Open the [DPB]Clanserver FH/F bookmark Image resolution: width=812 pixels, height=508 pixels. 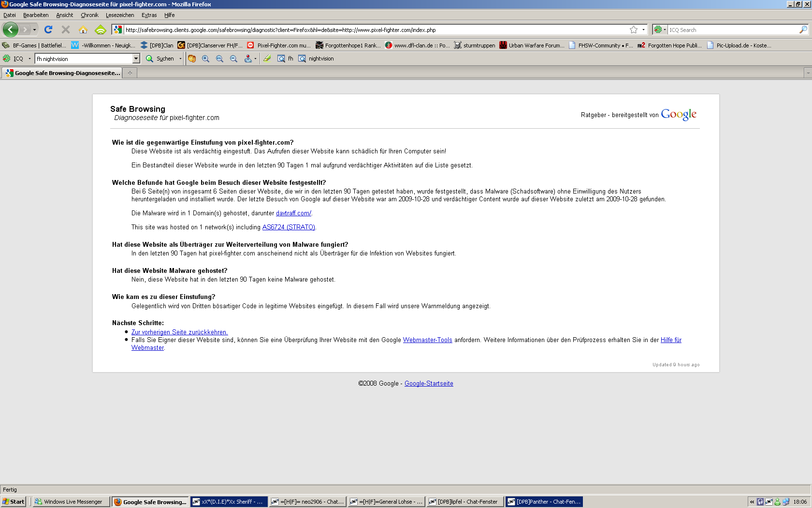[210, 45]
